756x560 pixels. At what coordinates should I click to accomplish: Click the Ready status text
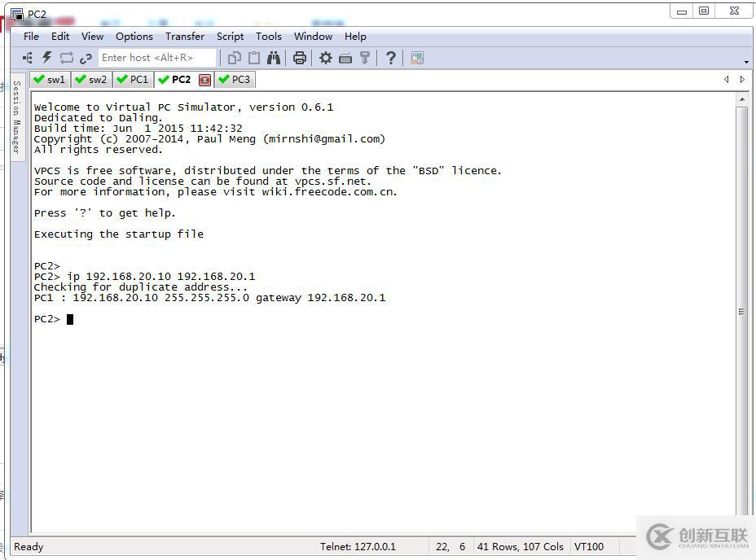(29, 546)
